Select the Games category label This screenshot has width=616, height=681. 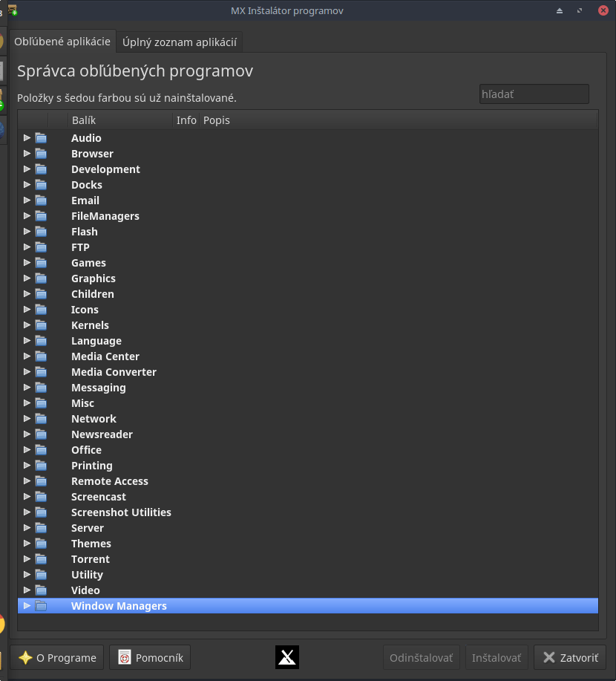pyautogui.click(x=88, y=263)
